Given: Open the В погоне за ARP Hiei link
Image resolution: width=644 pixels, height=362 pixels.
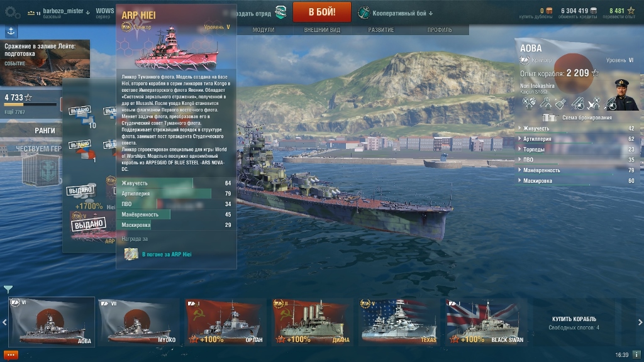Looking at the screenshot, I should pos(167,255).
